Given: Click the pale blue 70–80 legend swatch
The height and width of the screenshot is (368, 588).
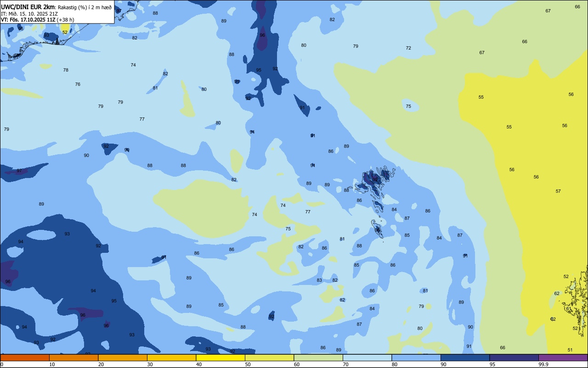Looking at the screenshot, I should [367, 357].
